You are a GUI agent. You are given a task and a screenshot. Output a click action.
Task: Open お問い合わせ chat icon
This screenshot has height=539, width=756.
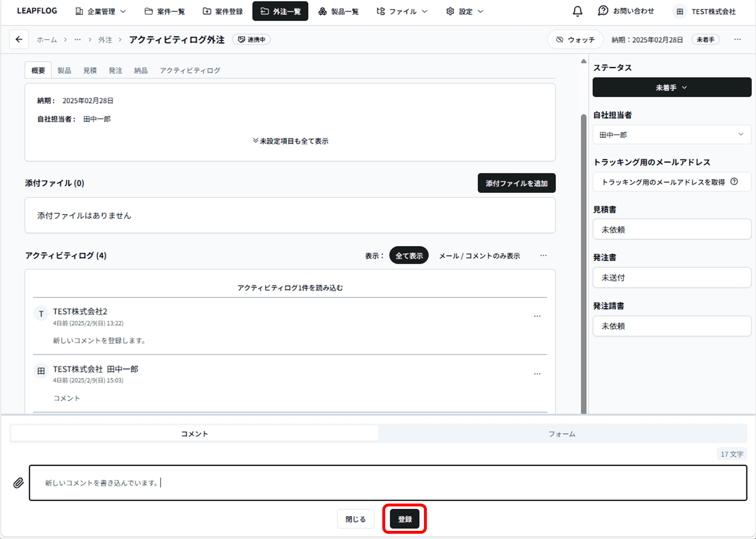[603, 11]
